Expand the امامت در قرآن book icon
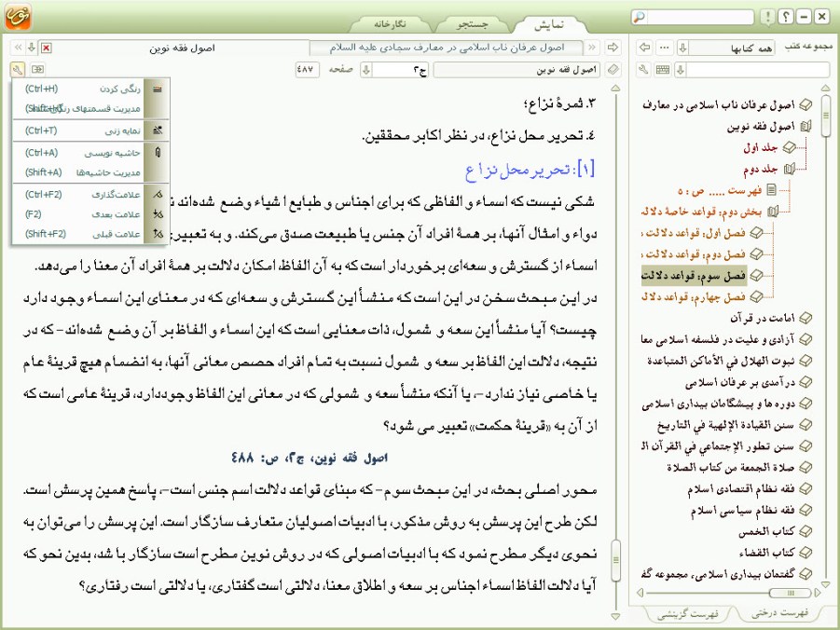This screenshot has width=840, height=630. [805, 318]
